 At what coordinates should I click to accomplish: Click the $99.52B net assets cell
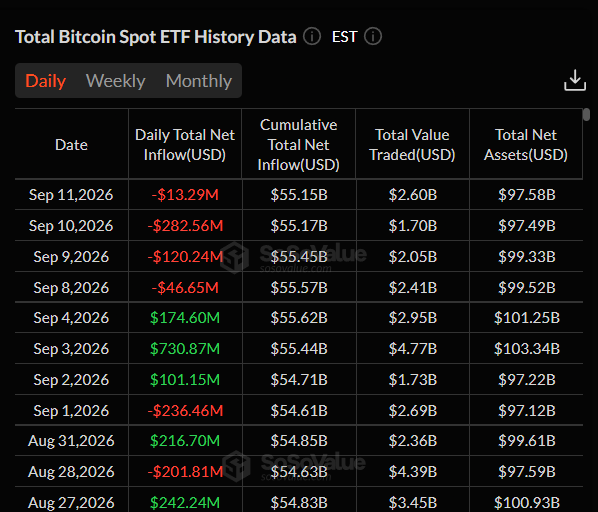click(x=527, y=287)
